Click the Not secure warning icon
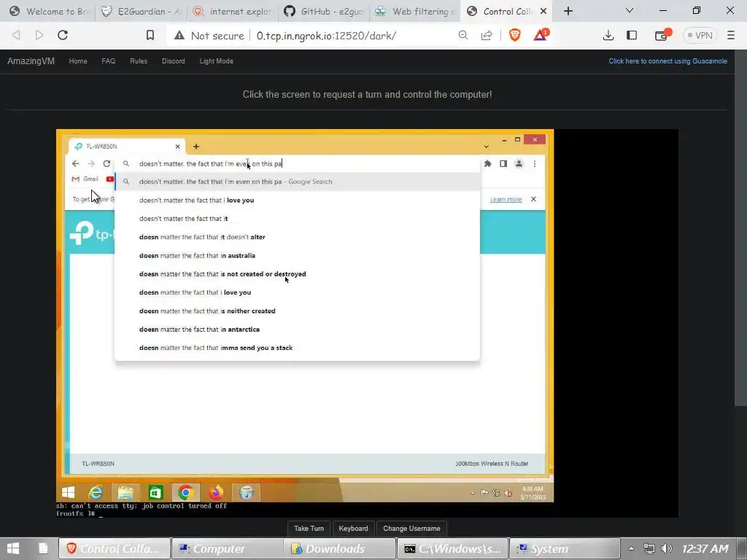The width and height of the screenshot is (747, 560). tap(179, 35)
